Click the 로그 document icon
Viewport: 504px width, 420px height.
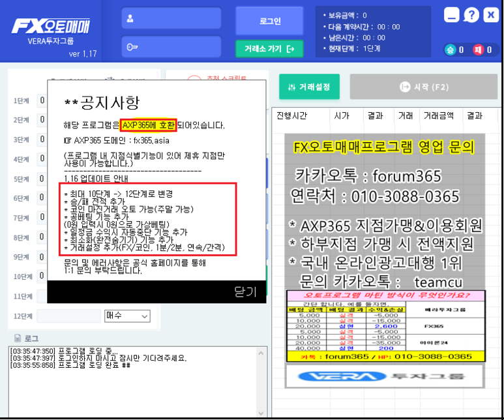pyautogui.click(x=18, y=338)
